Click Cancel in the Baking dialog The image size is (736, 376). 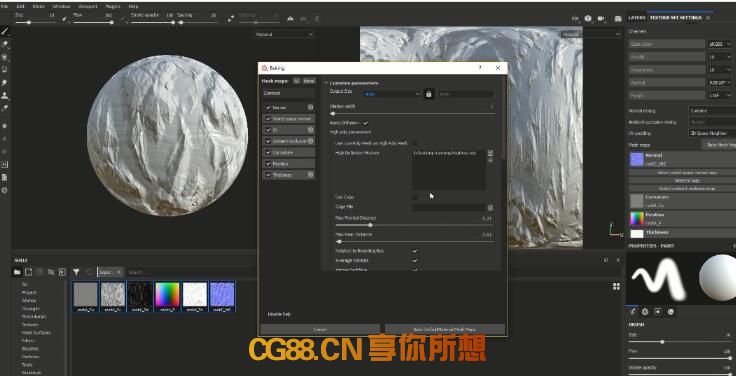(320, 330)
